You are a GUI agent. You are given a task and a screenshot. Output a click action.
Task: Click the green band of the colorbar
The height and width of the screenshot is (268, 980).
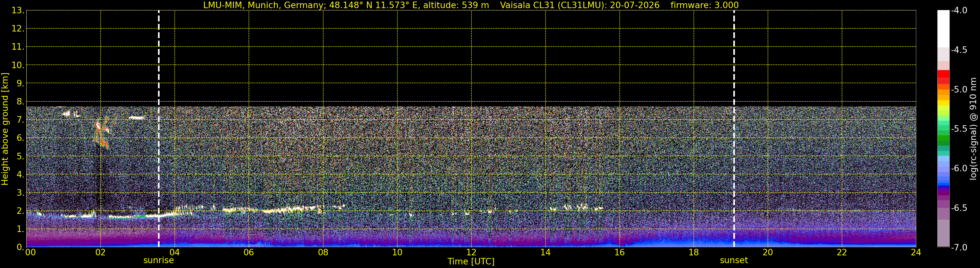[943, 139]
